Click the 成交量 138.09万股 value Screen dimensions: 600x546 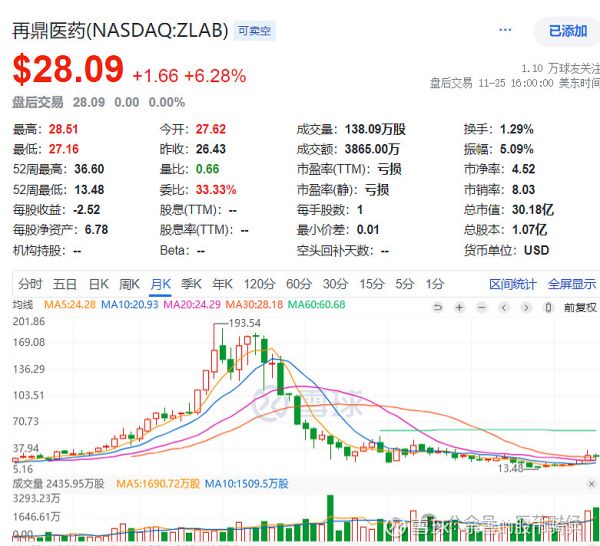[375, 129]
